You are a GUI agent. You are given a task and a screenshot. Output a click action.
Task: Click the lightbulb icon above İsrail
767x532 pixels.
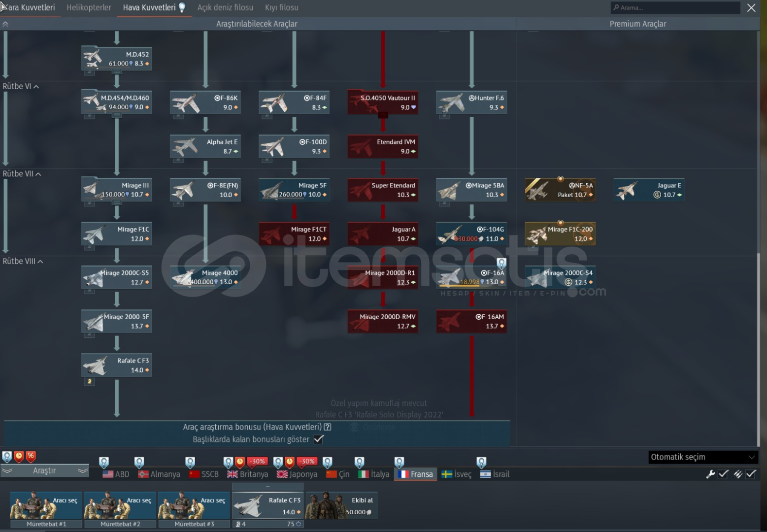click(x=481, y=463)
